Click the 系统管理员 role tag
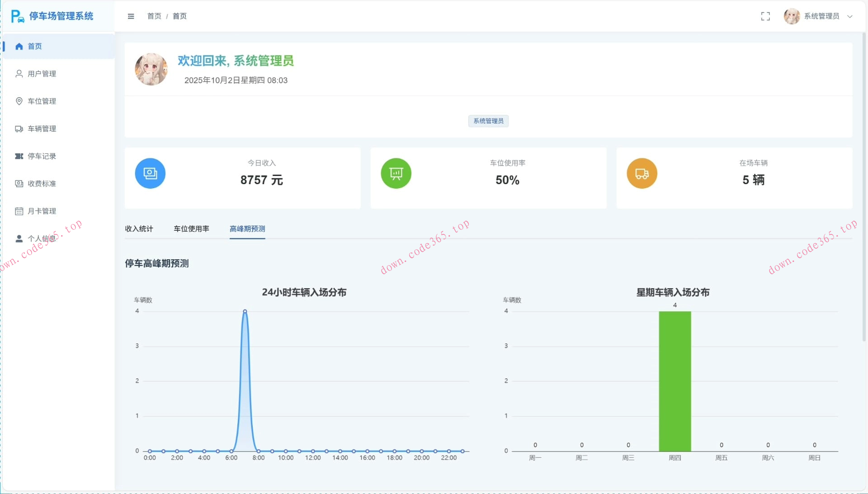This screenshot has height=494, width=868. 488,121
